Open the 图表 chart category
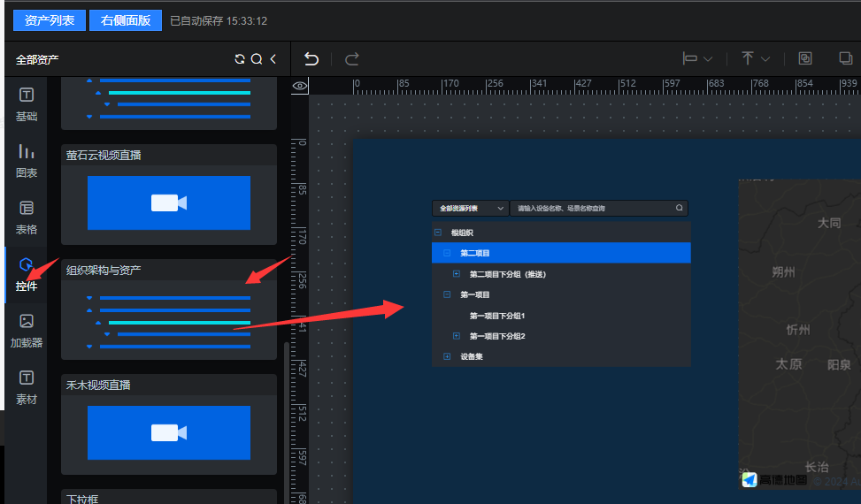This screenshot has height=504, width=861. coord(27,160)
